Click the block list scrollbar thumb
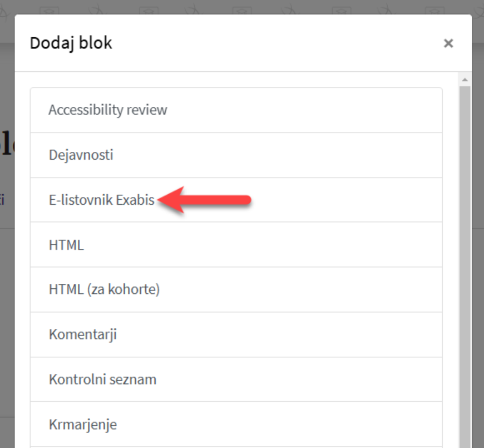Screen dimensions: 484x448 pyautogui.click(x=465, y=267)
